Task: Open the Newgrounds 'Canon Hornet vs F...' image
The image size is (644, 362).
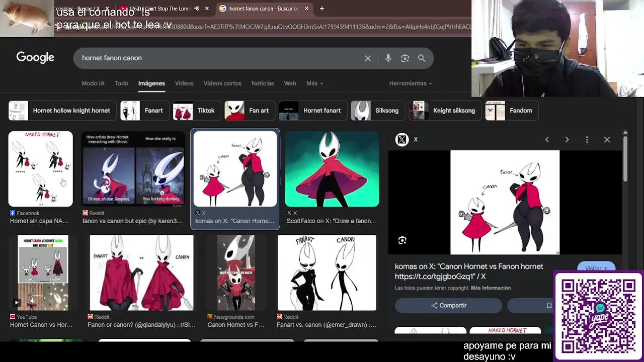Action: click(236, 273)
